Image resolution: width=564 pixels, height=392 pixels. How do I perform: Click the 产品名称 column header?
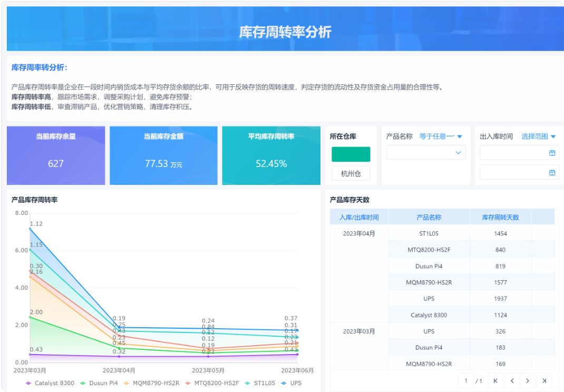(429, 217)
